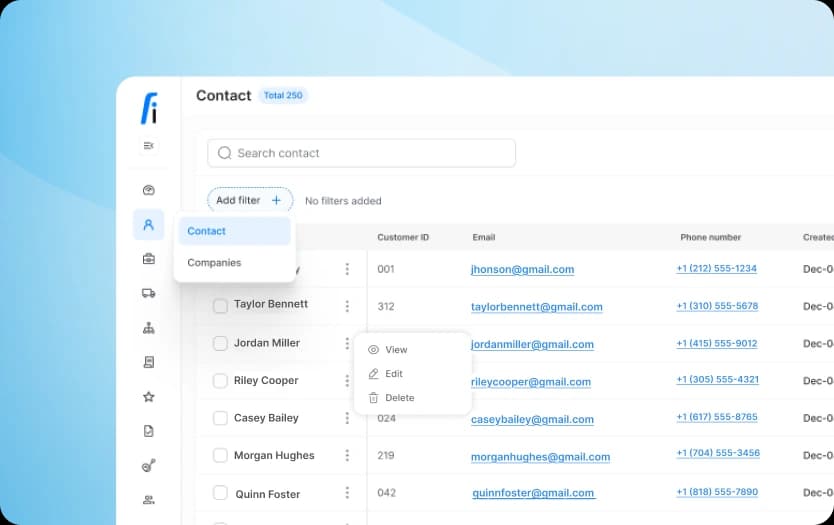Select Contact in the flyout submenu

coord(235,231)
